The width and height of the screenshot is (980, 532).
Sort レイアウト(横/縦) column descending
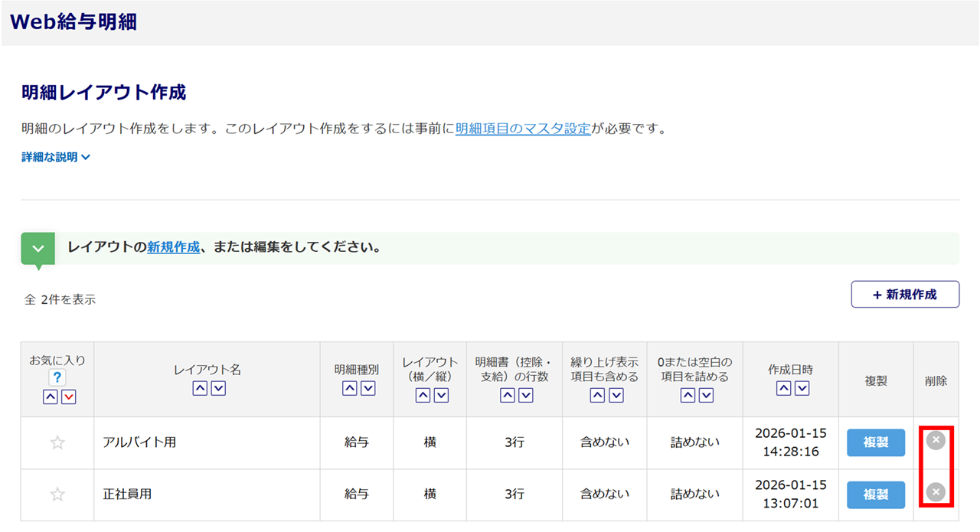[x=441, y=395]
